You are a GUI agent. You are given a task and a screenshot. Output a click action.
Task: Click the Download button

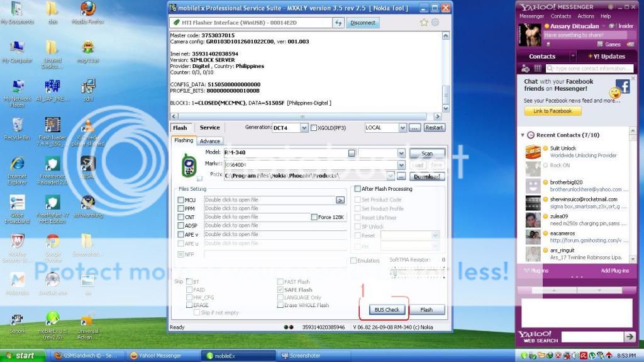[x=427, y=176]
